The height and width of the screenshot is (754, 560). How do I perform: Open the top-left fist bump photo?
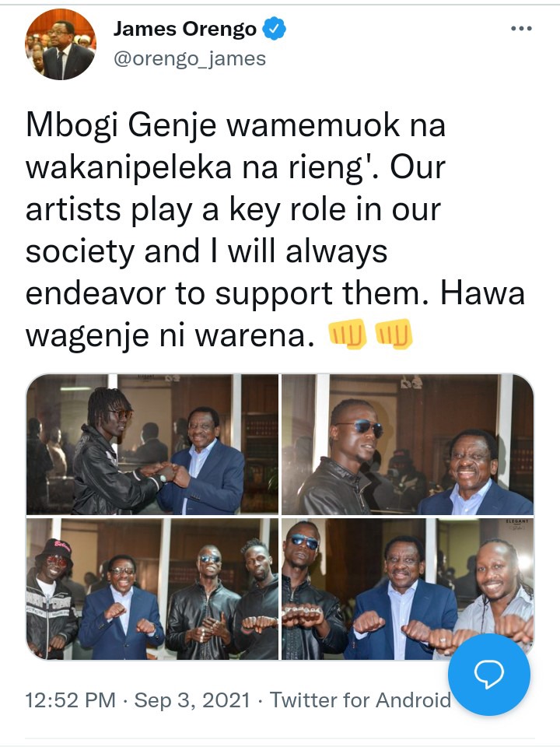[152, 444]
